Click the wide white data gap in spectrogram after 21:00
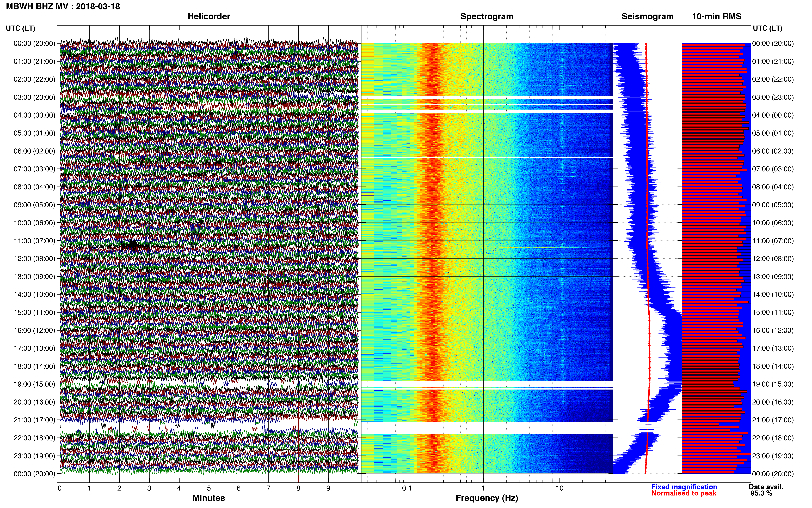 coord(487,428)
